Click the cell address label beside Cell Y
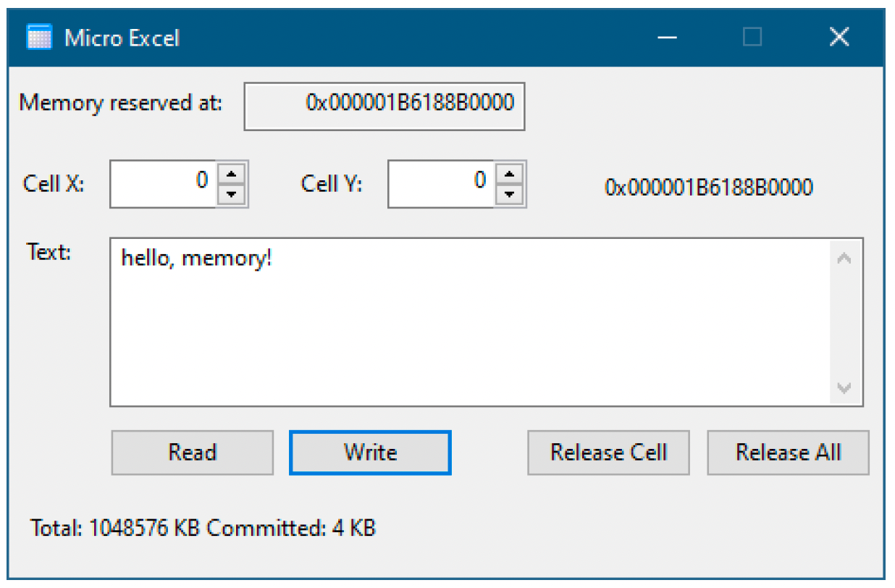Image resolution: width=895 pixels, height=588 pixels. [709, 188]
